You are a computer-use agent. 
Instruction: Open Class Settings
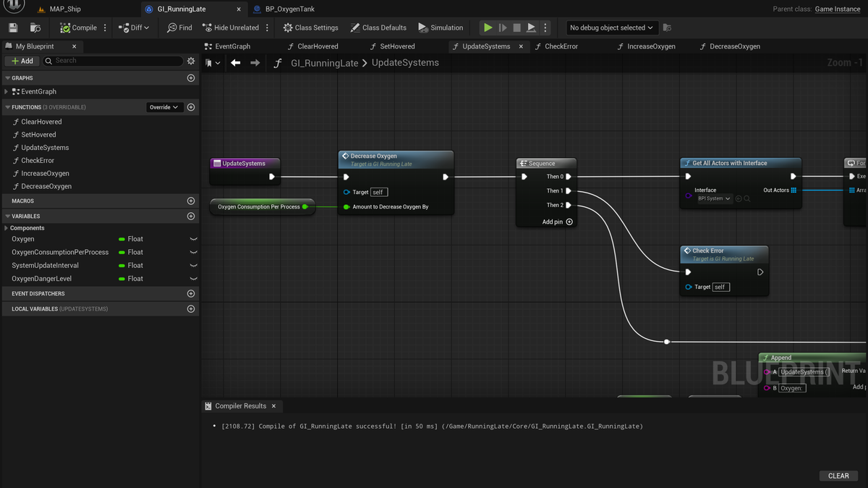310,28
